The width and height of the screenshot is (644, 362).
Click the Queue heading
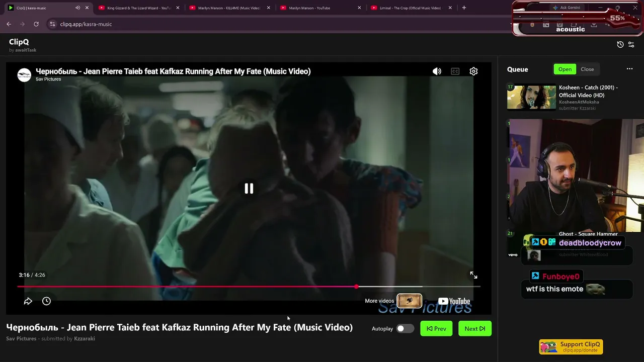click(518, 69)
